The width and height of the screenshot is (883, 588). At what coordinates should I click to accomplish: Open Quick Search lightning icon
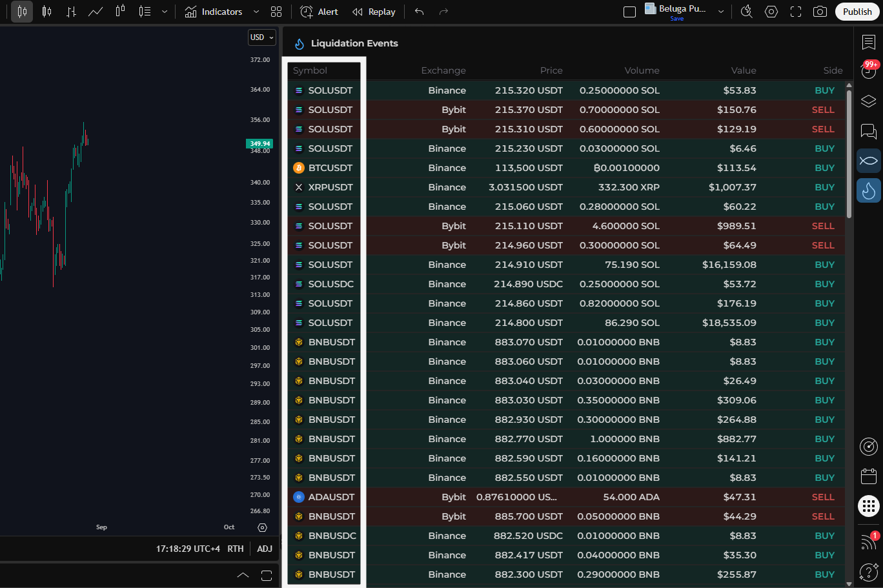click(747, 12)
